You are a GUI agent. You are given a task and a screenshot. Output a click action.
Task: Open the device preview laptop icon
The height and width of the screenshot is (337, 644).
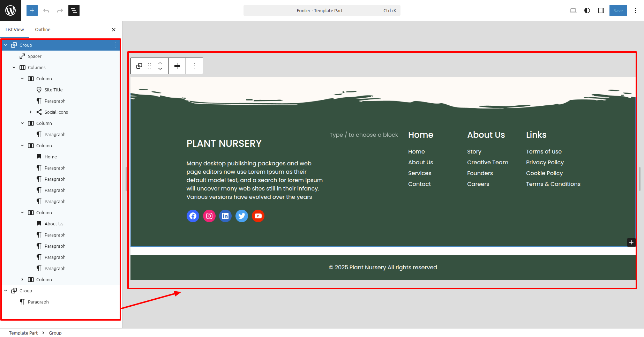pyautogui.click(x=573, y=10)
